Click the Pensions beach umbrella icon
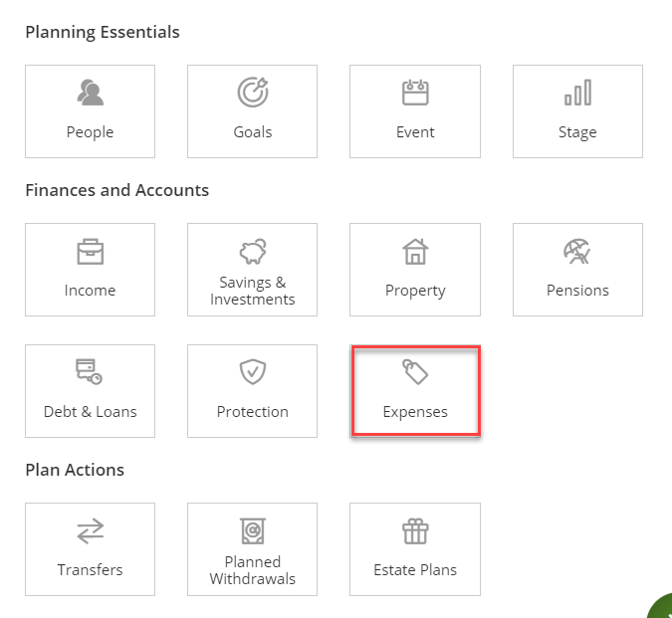 (577, 252)
